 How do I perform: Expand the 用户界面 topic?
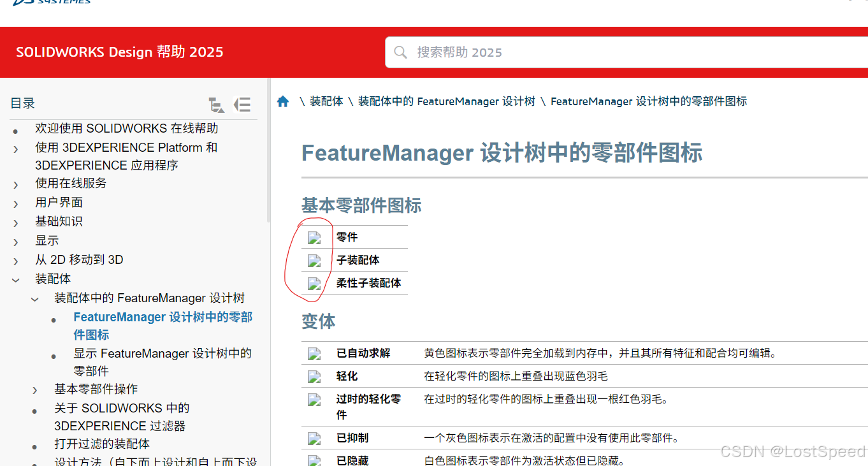16,204
